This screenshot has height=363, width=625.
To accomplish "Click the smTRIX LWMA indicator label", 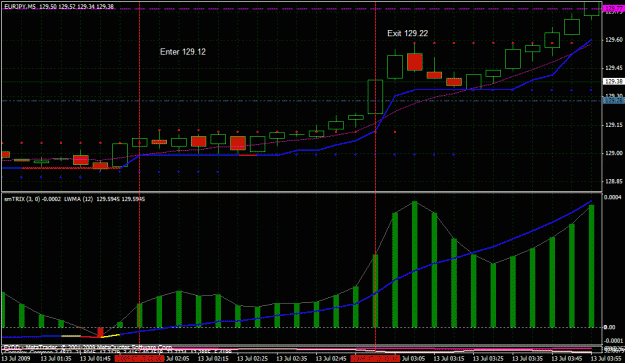I will (x=75, y=199).
